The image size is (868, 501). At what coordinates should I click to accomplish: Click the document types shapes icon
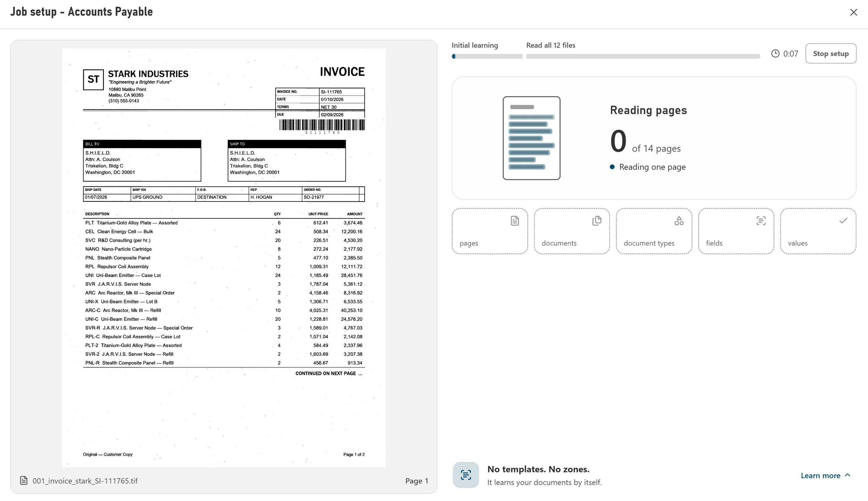pos(679,221)
